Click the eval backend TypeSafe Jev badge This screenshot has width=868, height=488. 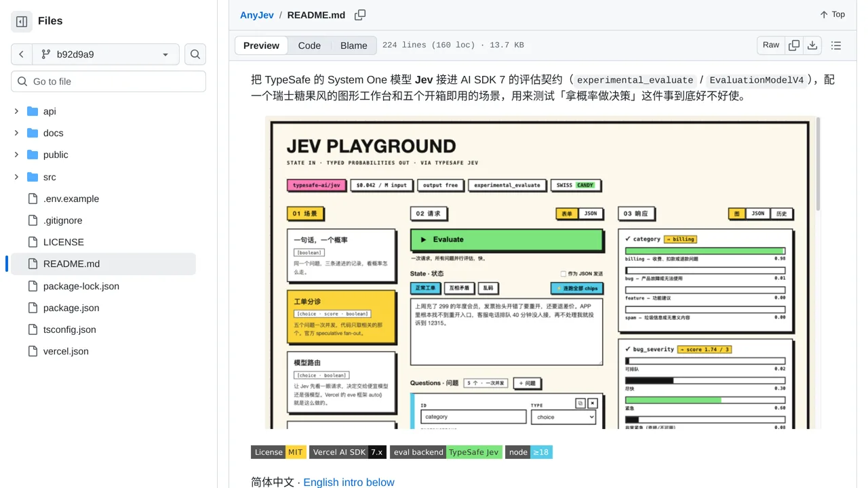pyautogui.click(x=446, y=452)
